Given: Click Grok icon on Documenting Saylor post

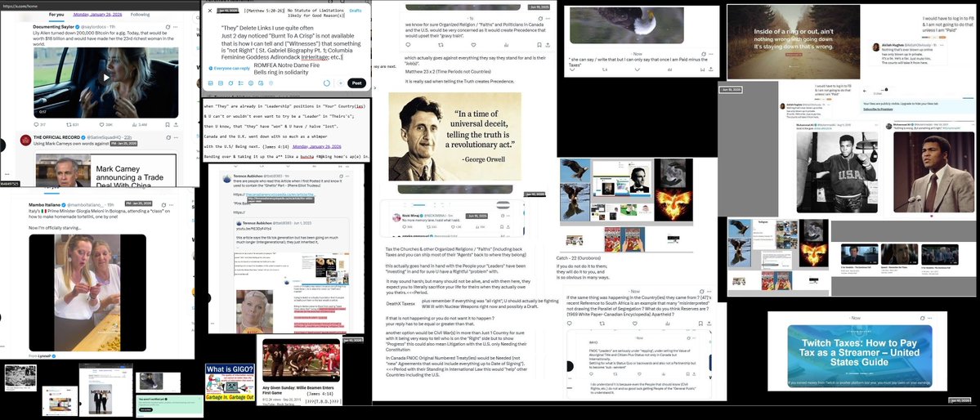Looking at the screenshot, I should coord(168,27).
